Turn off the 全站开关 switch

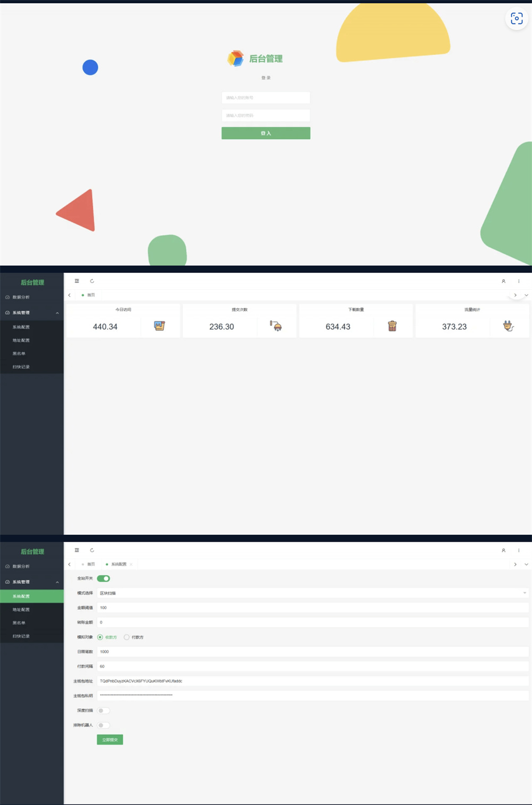click(104, 578)
